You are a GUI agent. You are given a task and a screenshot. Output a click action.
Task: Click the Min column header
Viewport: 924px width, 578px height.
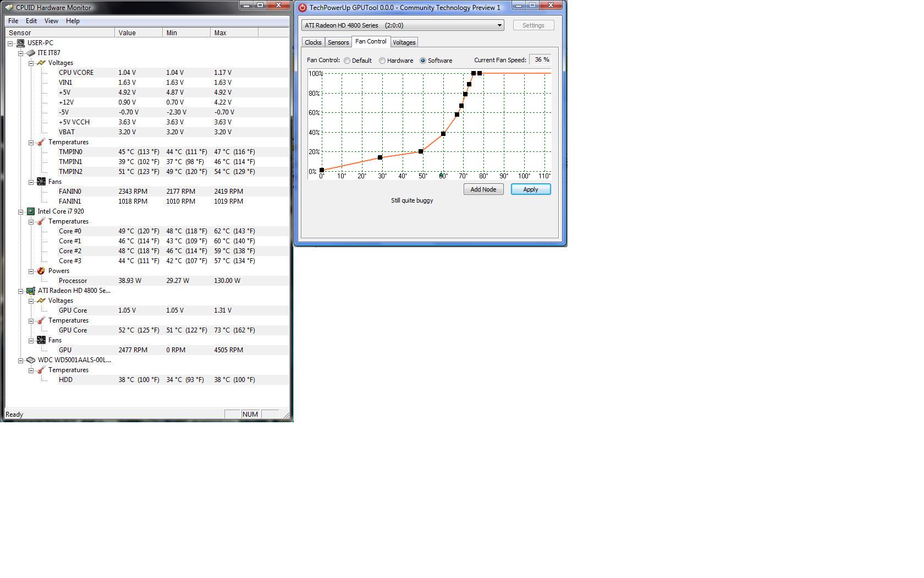(x=186, y=33)
